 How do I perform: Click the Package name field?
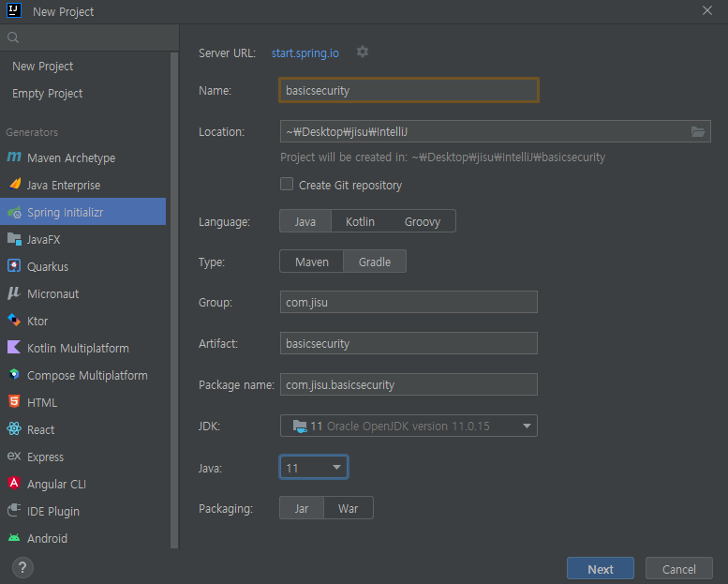pos(409,384)
